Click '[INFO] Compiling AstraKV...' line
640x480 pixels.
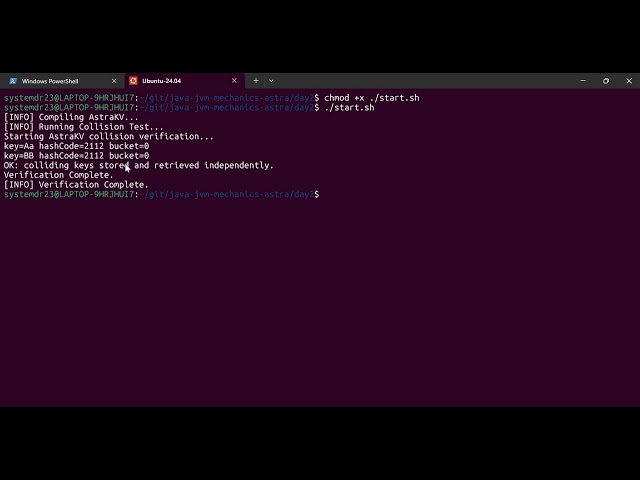(71, 117)
